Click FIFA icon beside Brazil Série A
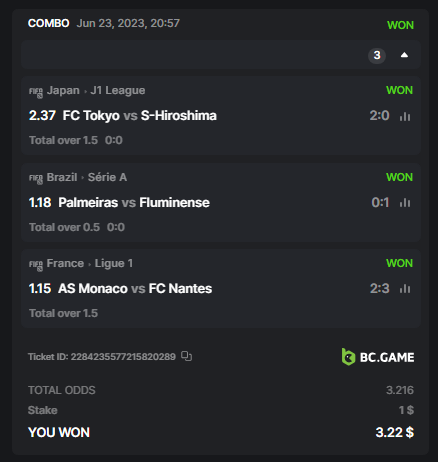Screen dimensions: 438x462 tap(36, 179)
